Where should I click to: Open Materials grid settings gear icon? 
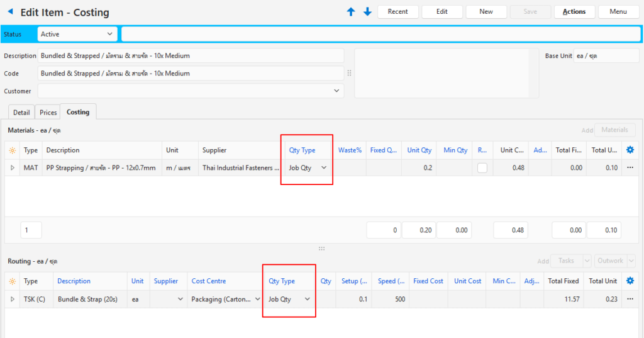pos(630,150)
